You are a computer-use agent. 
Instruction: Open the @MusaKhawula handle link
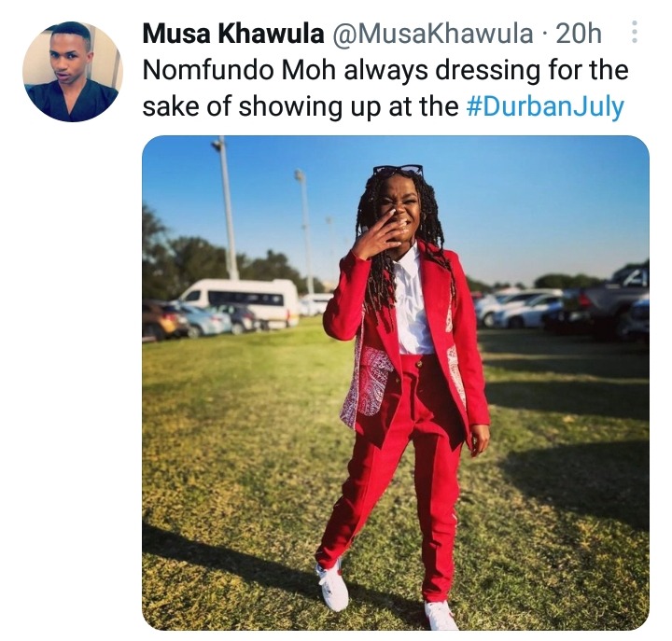(432, 33)
